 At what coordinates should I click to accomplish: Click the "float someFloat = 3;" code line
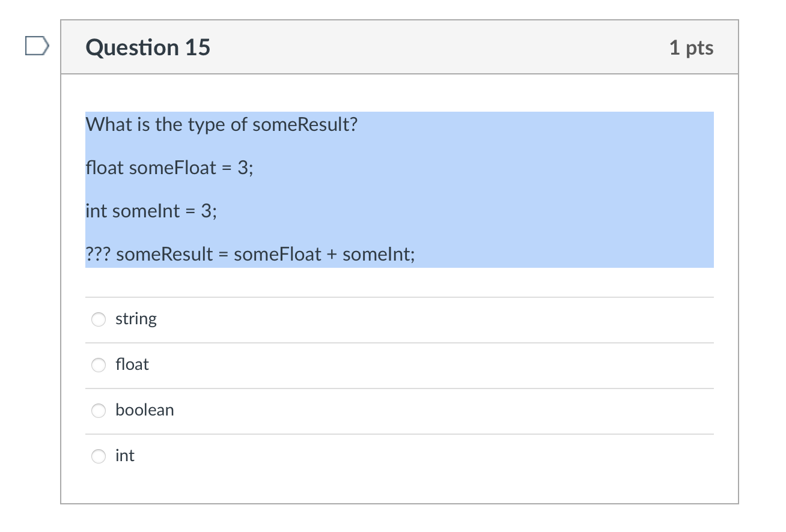click(x=169, y=168)
